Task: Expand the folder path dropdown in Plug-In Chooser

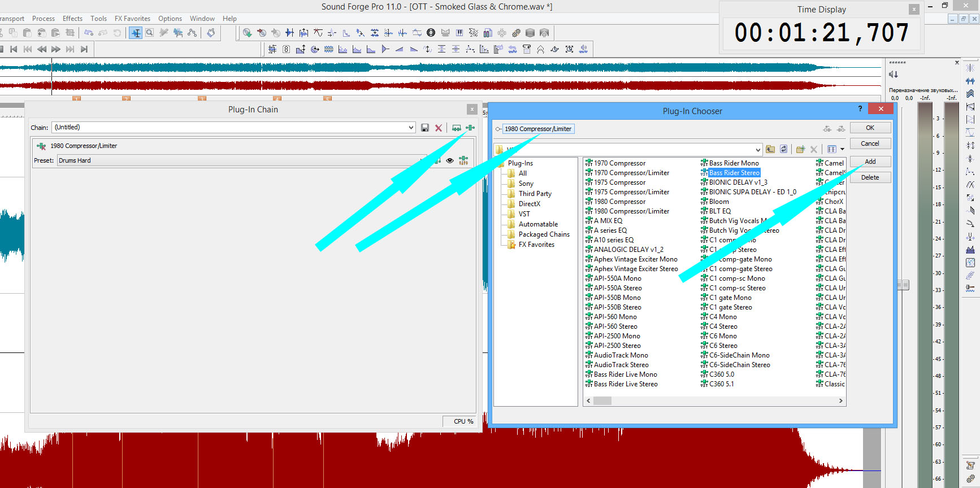Action: pos(758,150)
